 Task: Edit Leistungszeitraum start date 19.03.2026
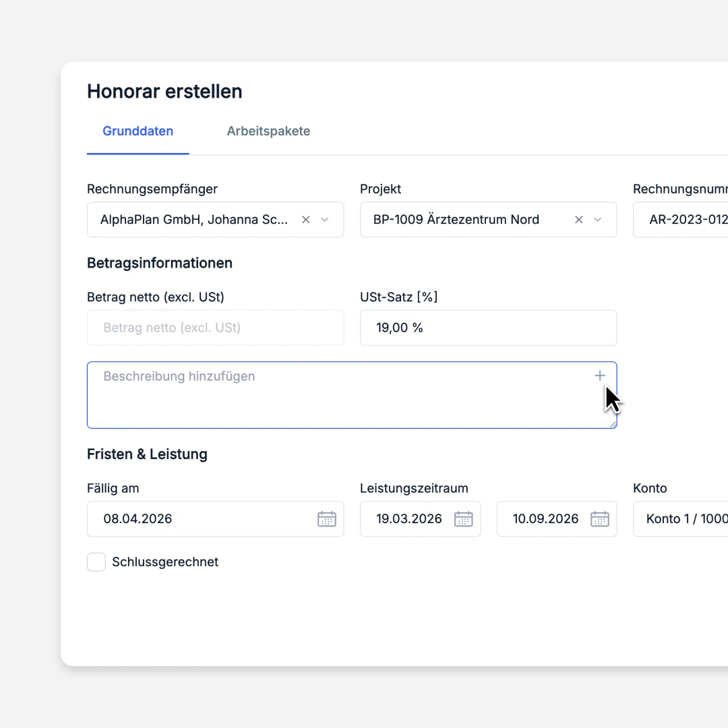420,518
